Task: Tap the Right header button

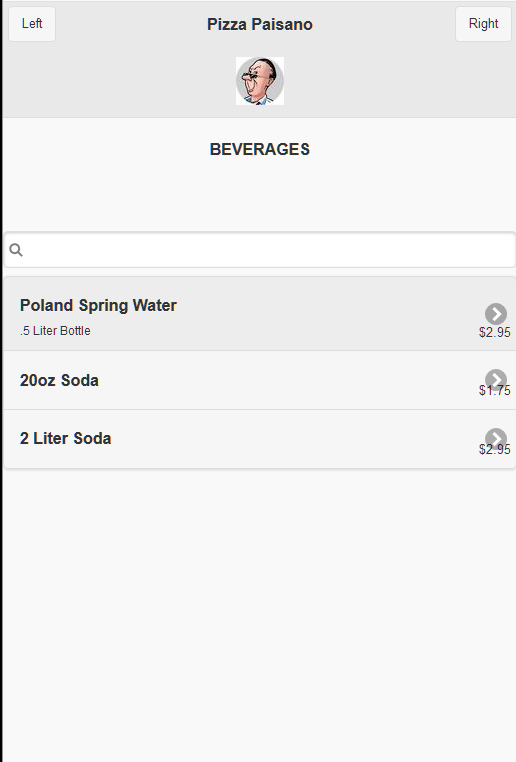Action: pos(483,24)
